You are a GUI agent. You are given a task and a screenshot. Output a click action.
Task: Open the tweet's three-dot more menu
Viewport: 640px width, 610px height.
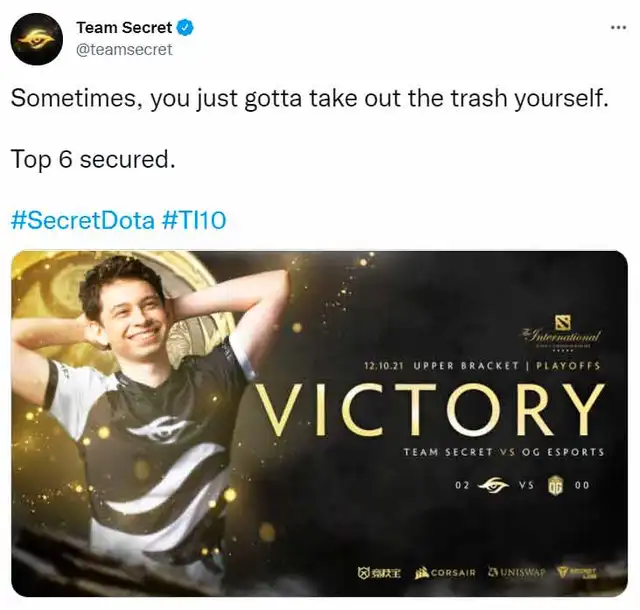click(618, 28)
